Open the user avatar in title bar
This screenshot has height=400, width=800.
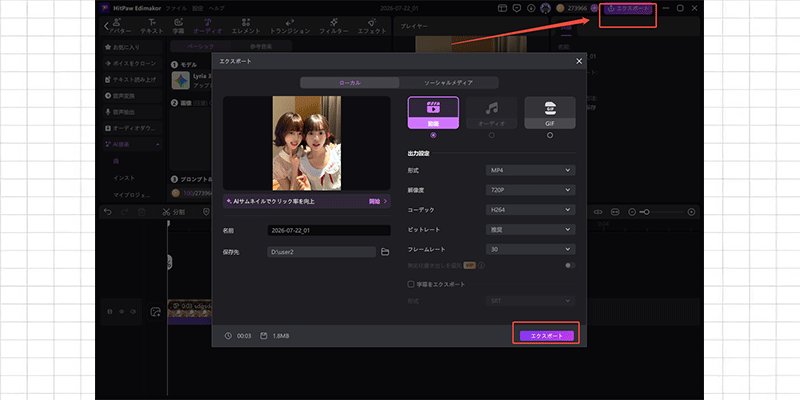(545, 8)
